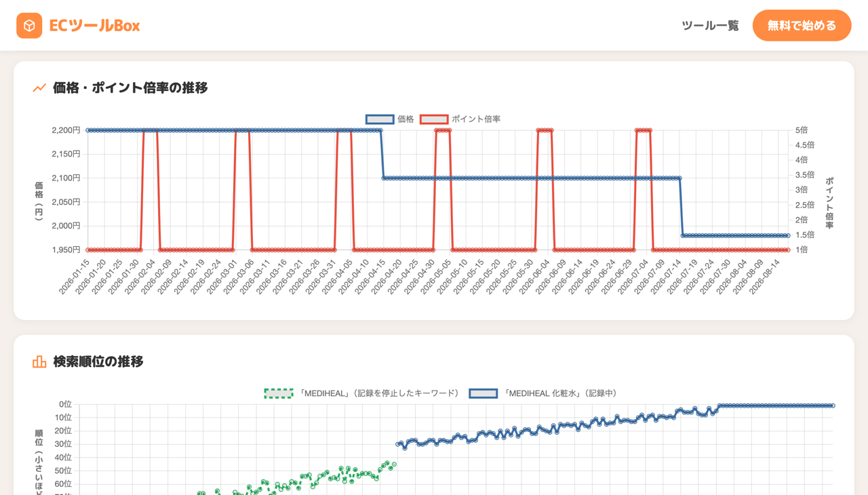Click the 価格（円） vertical axis title
Viewport: 868px width, 495px height.
point(39,201)
